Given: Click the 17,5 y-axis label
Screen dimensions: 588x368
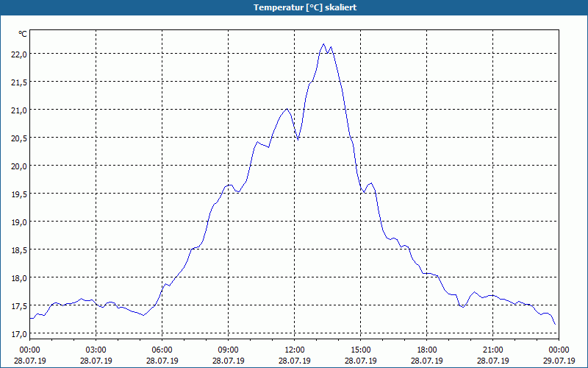Looking at the screenshot, I should click(19, 306).
